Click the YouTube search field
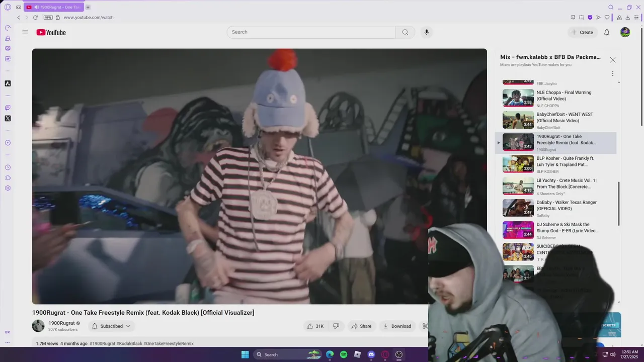The image size is (644, 362). [x=311, y=32]
